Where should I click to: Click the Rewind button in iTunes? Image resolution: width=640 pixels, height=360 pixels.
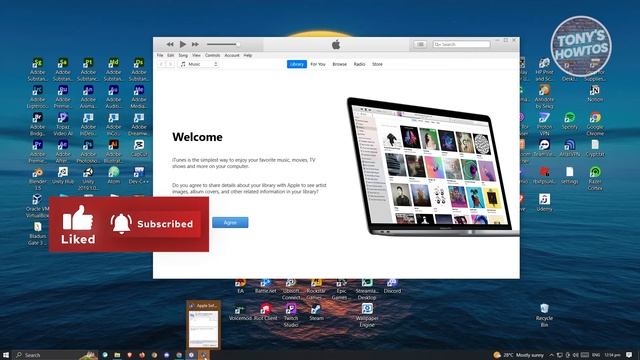(x=170, y=44)
